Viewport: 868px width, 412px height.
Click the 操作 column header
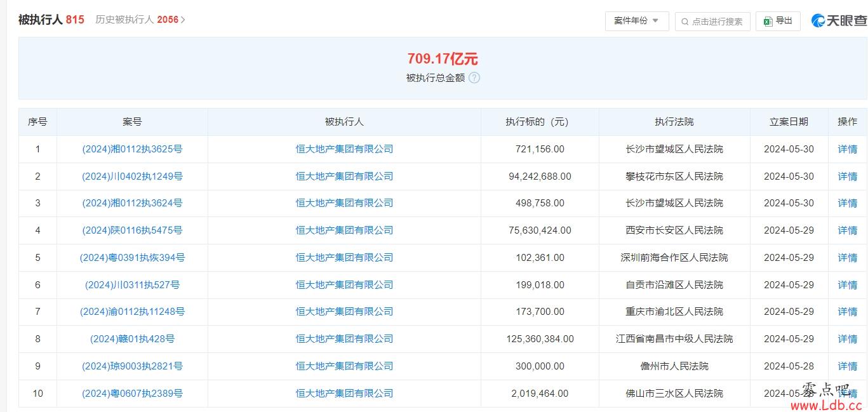click(x=848, y=122)
